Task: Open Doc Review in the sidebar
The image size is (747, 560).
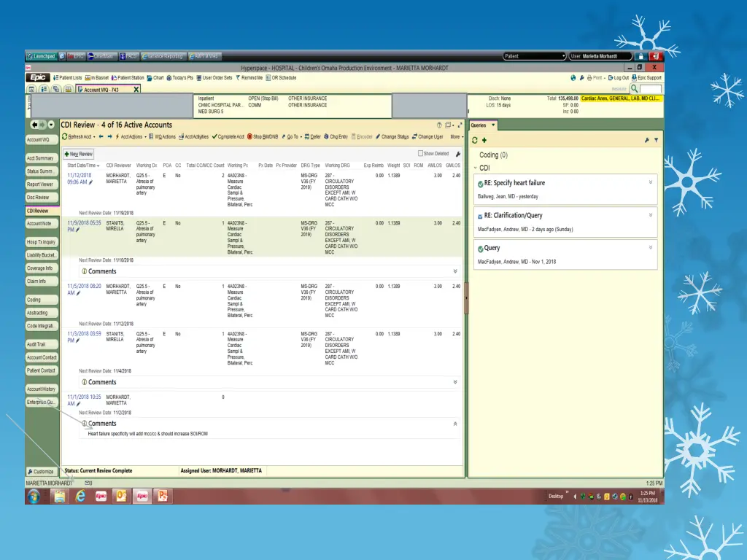Action: click(x=42, y=197)
